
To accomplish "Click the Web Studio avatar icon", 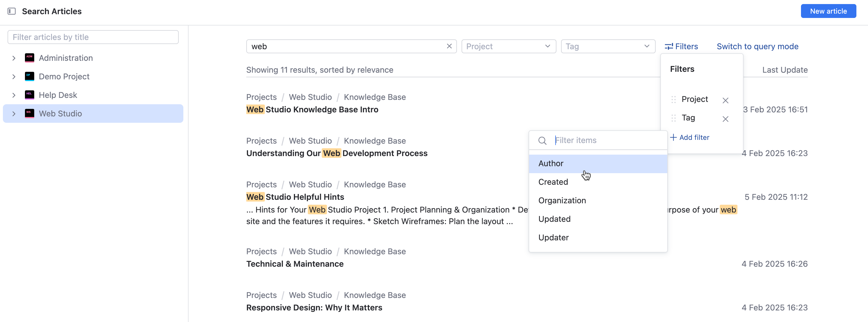I will [30, 114].
